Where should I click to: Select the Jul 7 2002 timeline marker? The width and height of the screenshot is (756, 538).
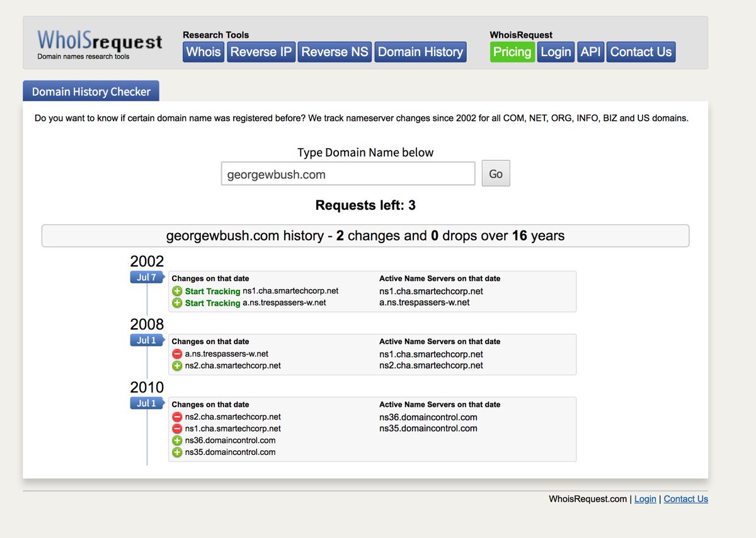click(x=147, y=277)
